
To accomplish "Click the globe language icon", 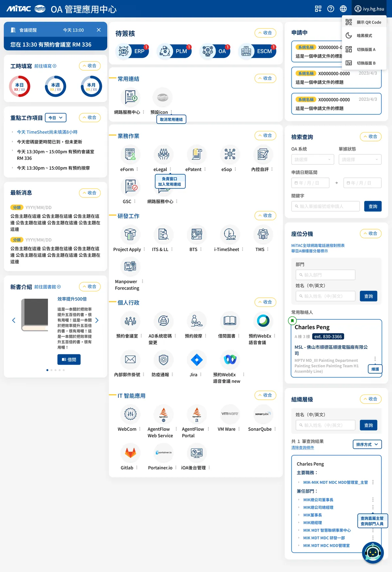I will [343, 9].
